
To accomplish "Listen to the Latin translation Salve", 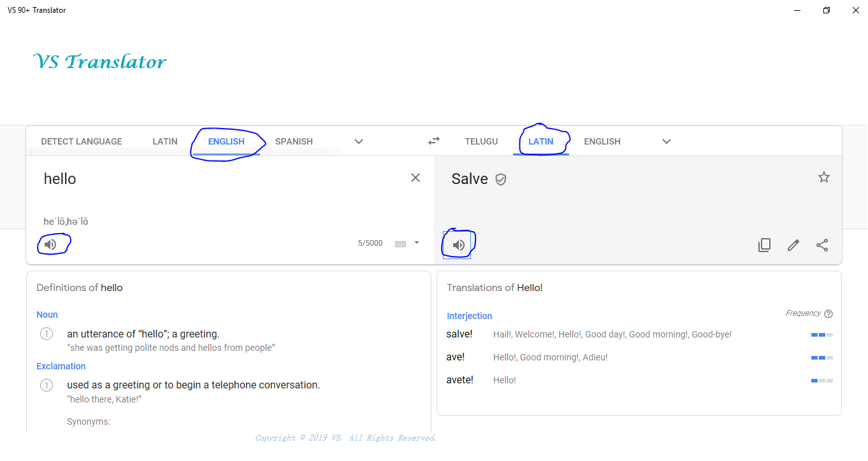I will point(458,245).
